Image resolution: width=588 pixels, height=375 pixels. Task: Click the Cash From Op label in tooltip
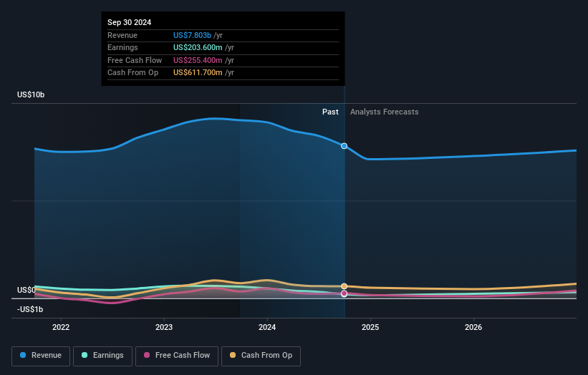click(132, 73)
